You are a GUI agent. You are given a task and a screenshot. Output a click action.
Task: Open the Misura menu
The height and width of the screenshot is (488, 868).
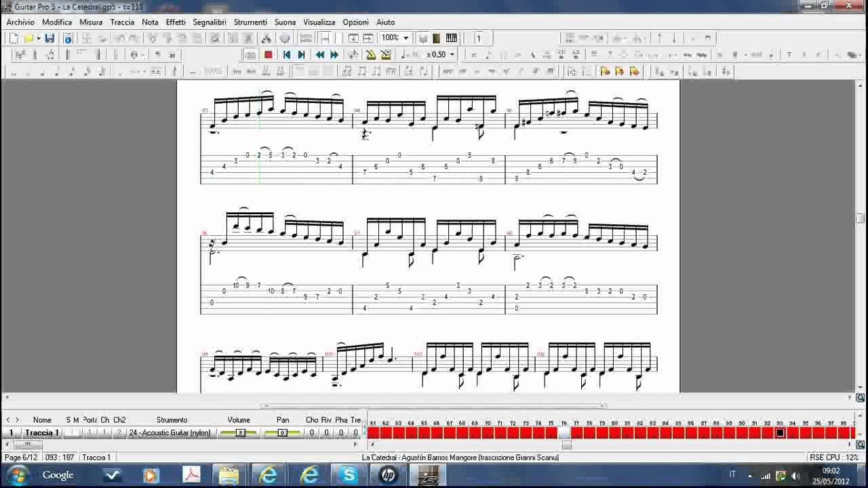91,22
